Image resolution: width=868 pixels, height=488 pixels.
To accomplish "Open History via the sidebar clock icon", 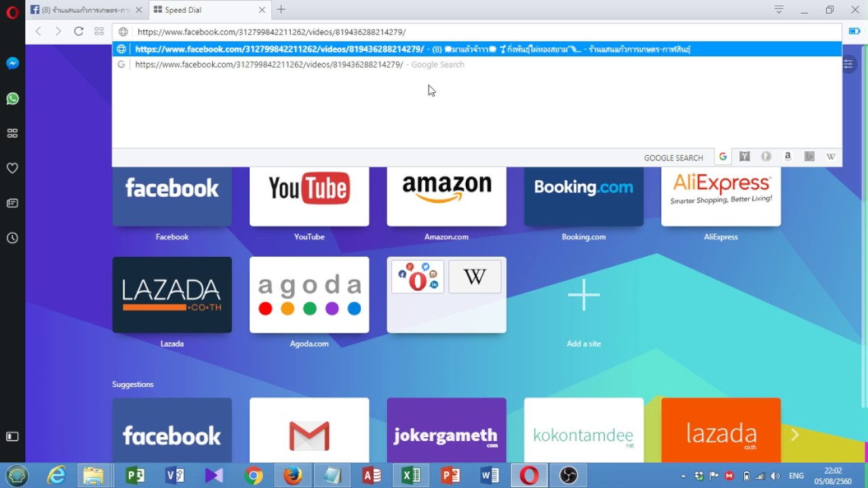I will pos(12,238).
